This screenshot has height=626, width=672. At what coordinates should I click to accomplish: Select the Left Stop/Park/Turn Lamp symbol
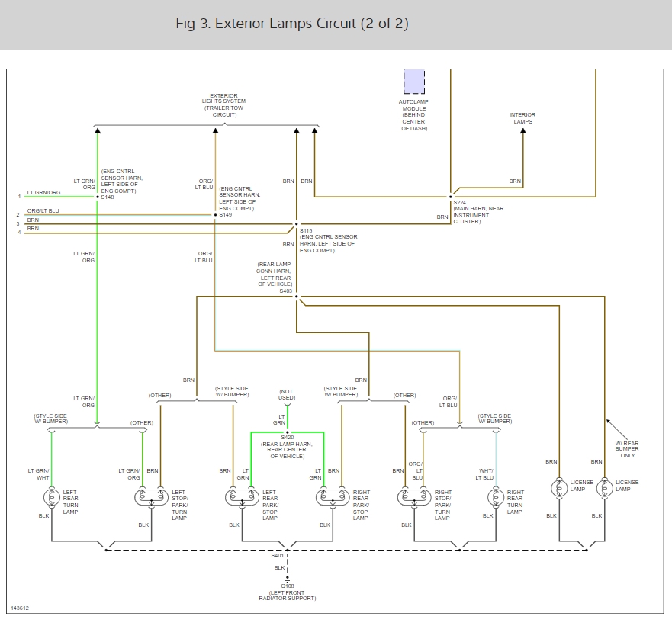(x=150, y=498)
